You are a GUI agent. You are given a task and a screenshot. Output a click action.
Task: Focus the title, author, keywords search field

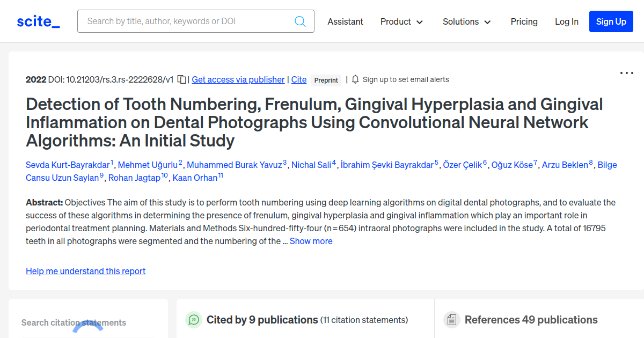click(x=188, y=21)
